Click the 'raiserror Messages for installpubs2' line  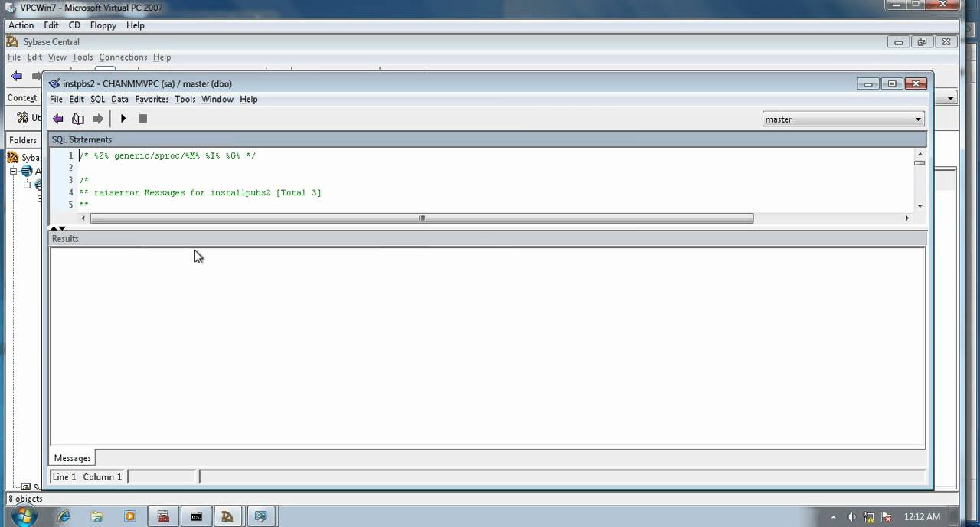click(x=200, y=192)
